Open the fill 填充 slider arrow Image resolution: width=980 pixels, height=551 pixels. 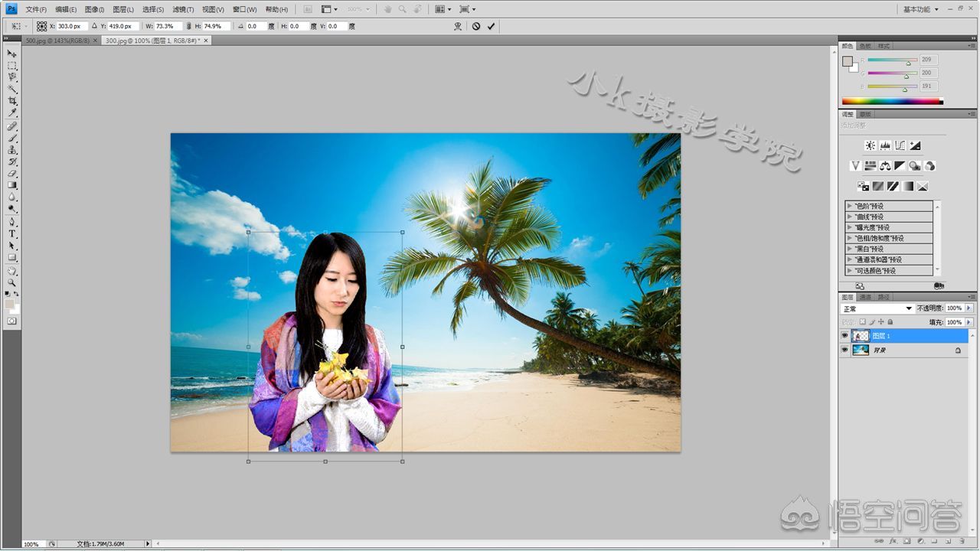click(969, 322)
